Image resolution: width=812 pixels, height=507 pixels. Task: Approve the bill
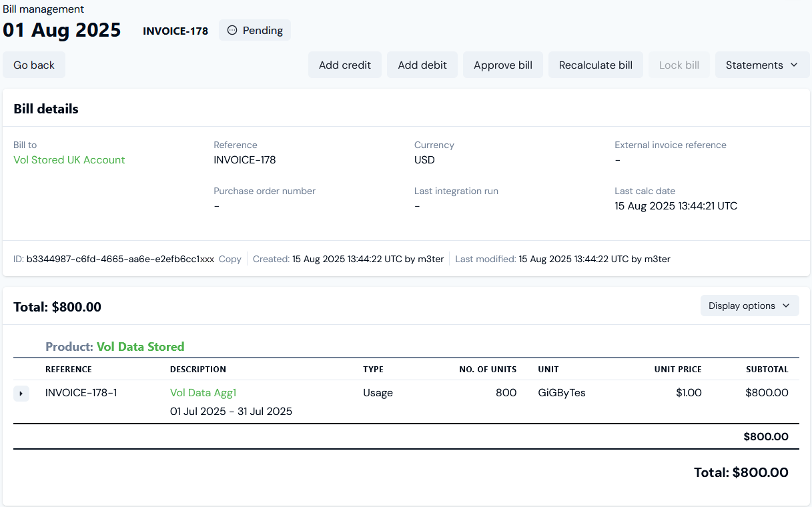[x=503, y=65]
